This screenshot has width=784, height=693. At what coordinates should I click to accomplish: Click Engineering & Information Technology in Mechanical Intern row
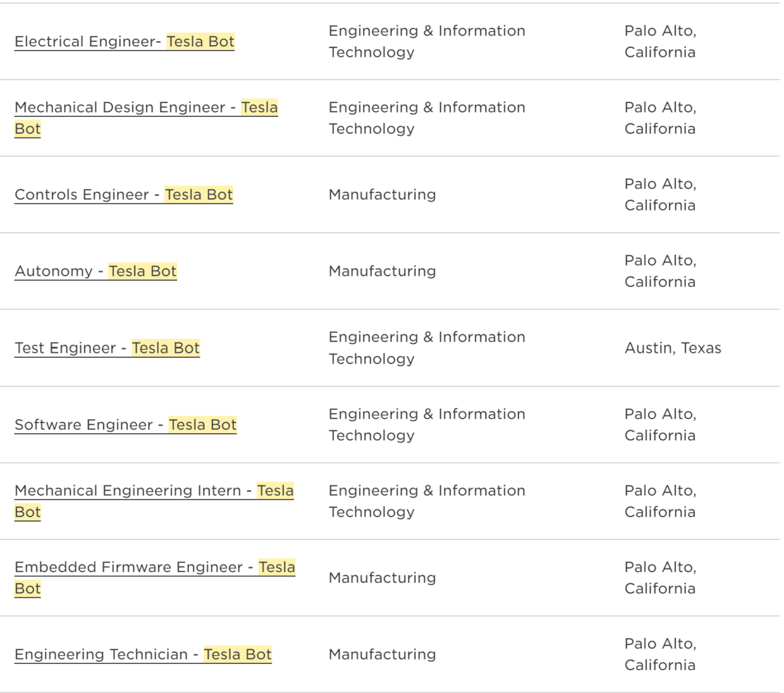[427, 501]
